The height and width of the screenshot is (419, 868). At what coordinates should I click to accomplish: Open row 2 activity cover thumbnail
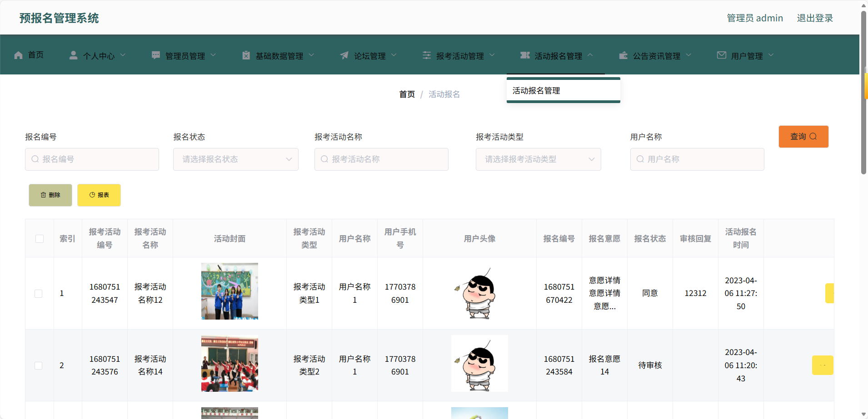229,364
